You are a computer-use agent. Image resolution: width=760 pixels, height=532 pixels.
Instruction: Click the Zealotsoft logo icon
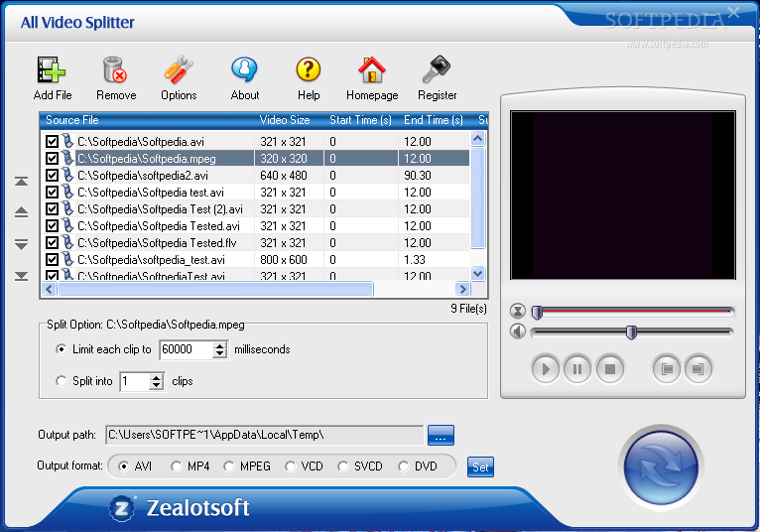point(122,508)
